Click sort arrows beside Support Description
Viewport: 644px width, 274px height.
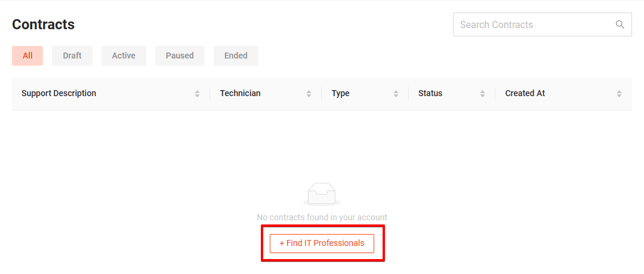point(197,94)
